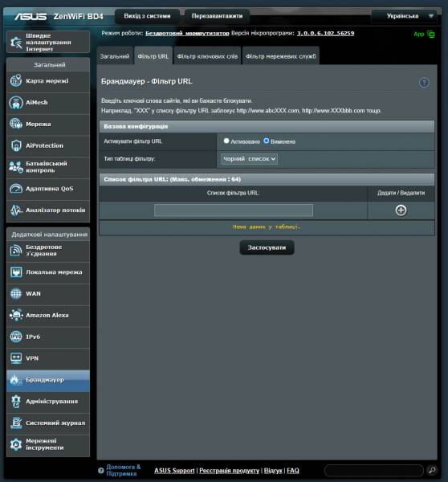
Task: Open Адаптивна QoS gauge icon
Action: (x=16, y=189)
